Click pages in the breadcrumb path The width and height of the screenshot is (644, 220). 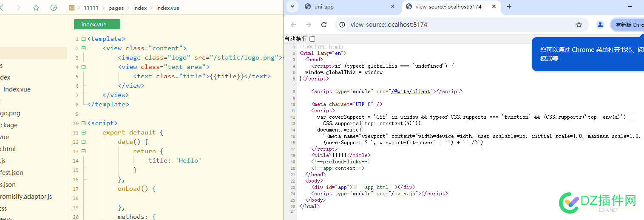[x=116, y=8]
